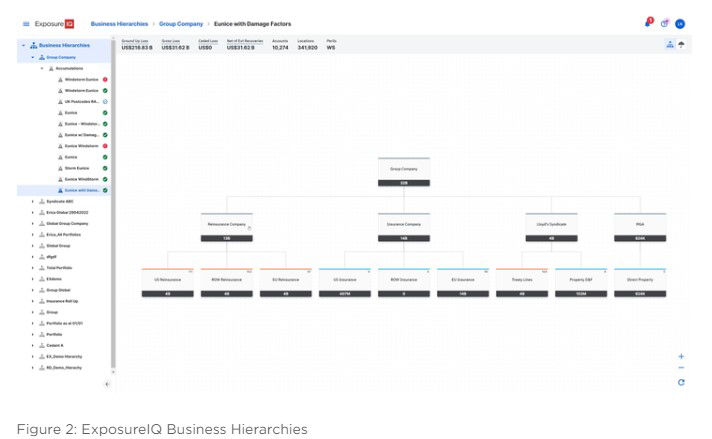Viewport: 712px width, 439px height.
Task: Select EX_Demo Hierarchy in tree
Action: click(64, 356)
